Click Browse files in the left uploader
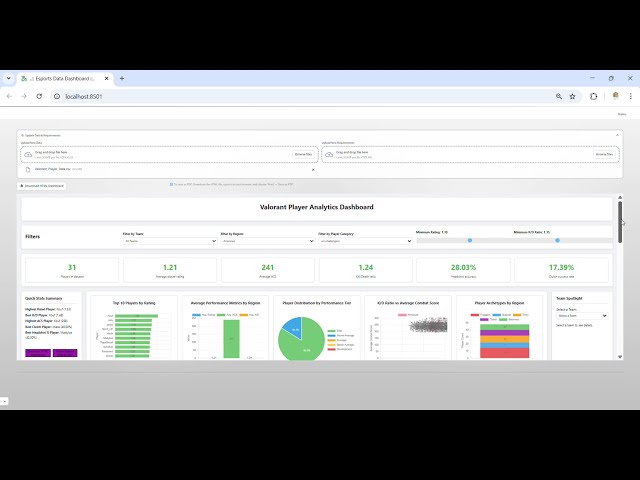The height and width of the screenshot is (480, 640). [303, 154]
